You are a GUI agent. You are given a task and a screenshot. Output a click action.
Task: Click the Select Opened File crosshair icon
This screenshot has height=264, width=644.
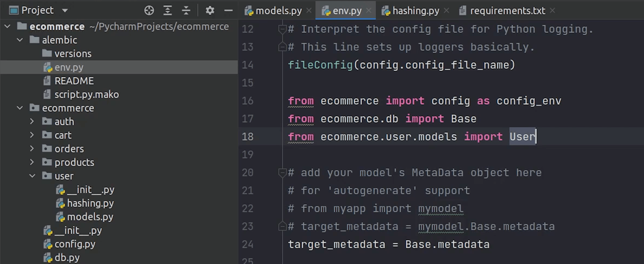[x=149, y=11]
